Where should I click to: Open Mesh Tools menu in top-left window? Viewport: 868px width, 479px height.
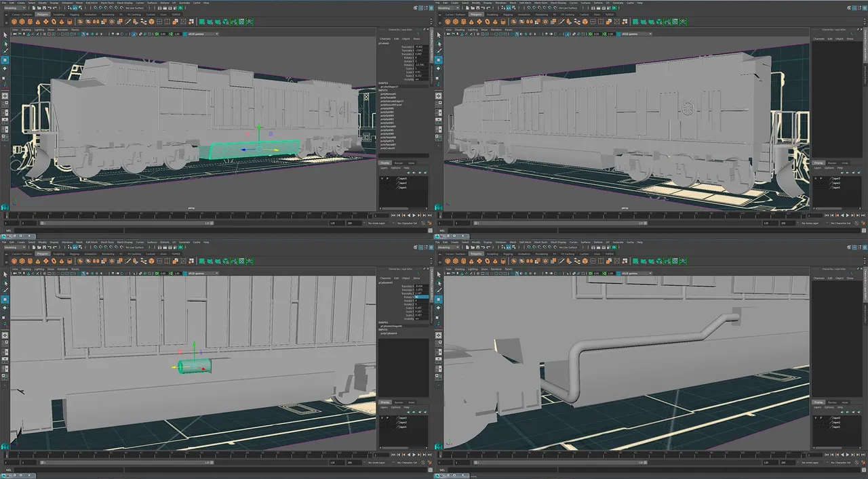pyautogui.click(x=107, y=3)
